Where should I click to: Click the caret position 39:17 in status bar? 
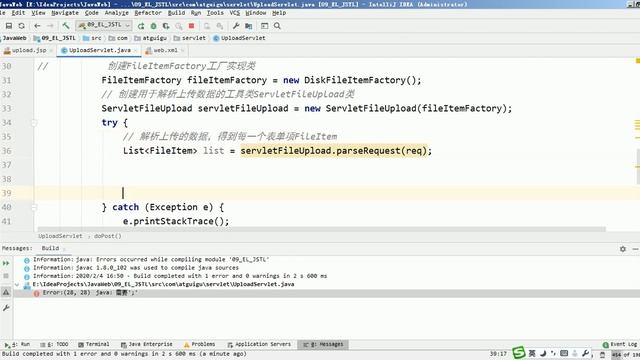pos(498,354)
